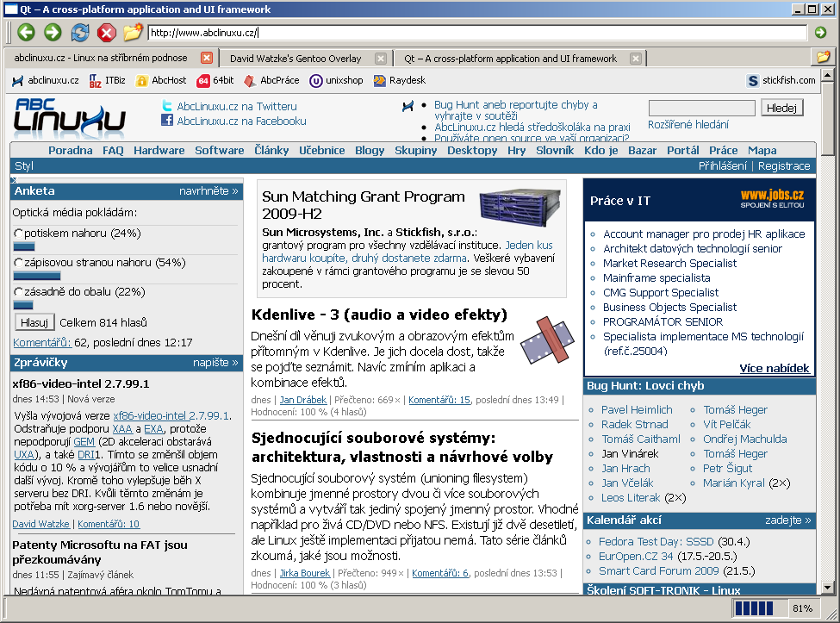
Task: Open the abclinuxu.cz bookmark
Action: tap(46, 80)
